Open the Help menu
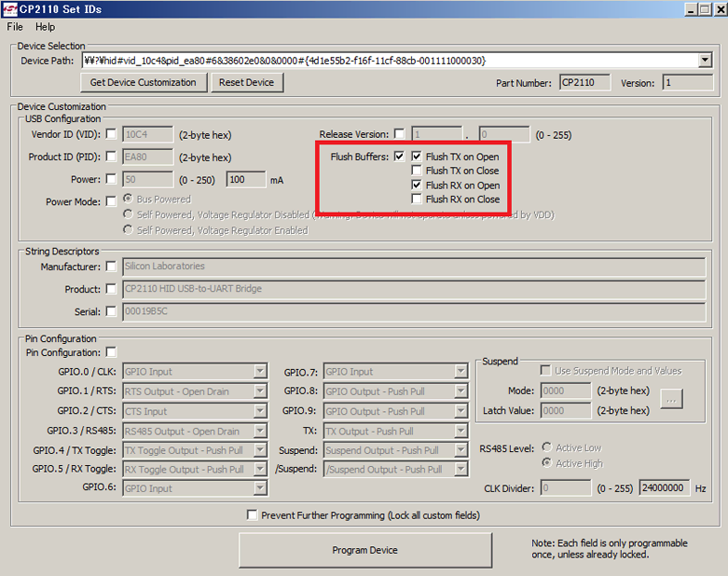The height and width of the screenshot is (576, 728). [x=45, y=27]
